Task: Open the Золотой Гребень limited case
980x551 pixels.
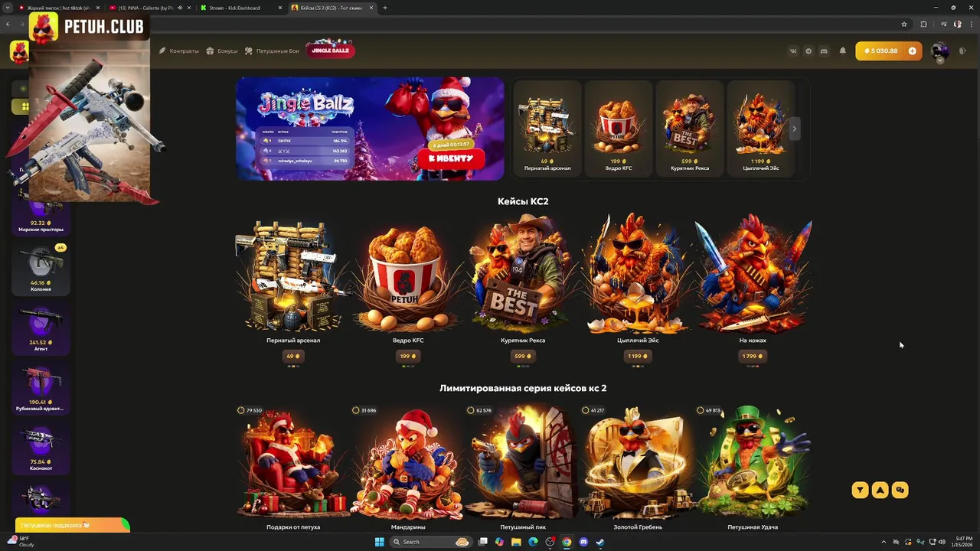Action: click(638, 464)
